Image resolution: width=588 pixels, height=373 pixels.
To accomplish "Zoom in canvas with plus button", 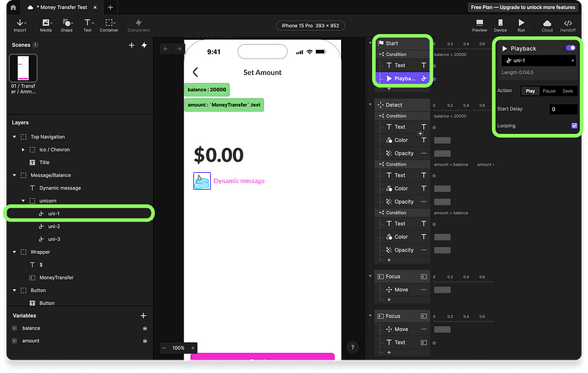I will pyautogui.click(x=193, y=348).
